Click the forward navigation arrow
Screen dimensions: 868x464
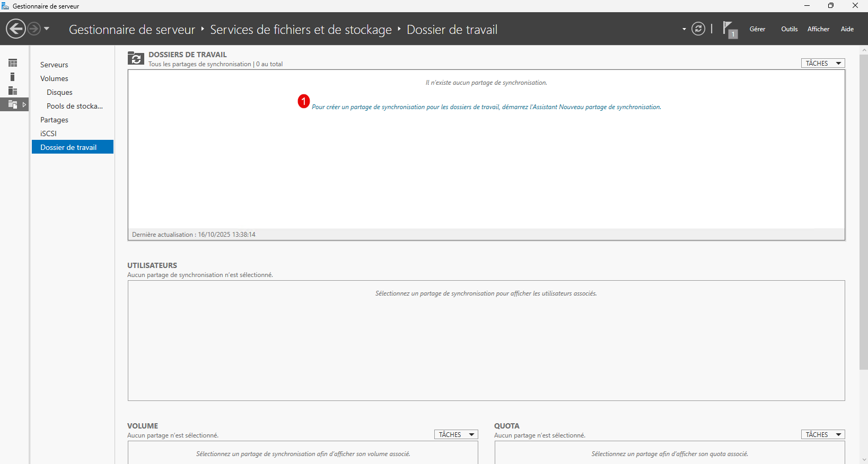pos(34,29)
